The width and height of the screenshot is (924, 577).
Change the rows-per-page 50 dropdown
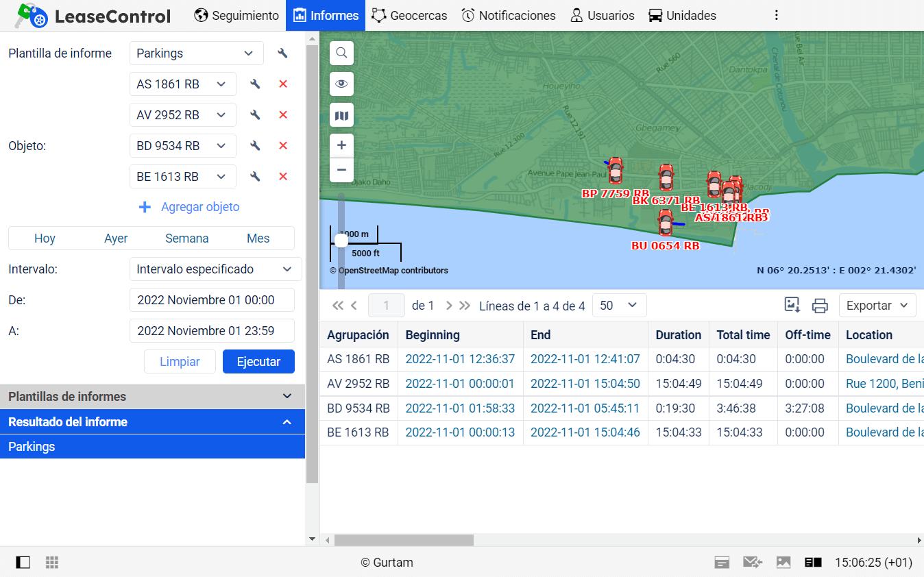pyautogui.click(x=619, y=306)
